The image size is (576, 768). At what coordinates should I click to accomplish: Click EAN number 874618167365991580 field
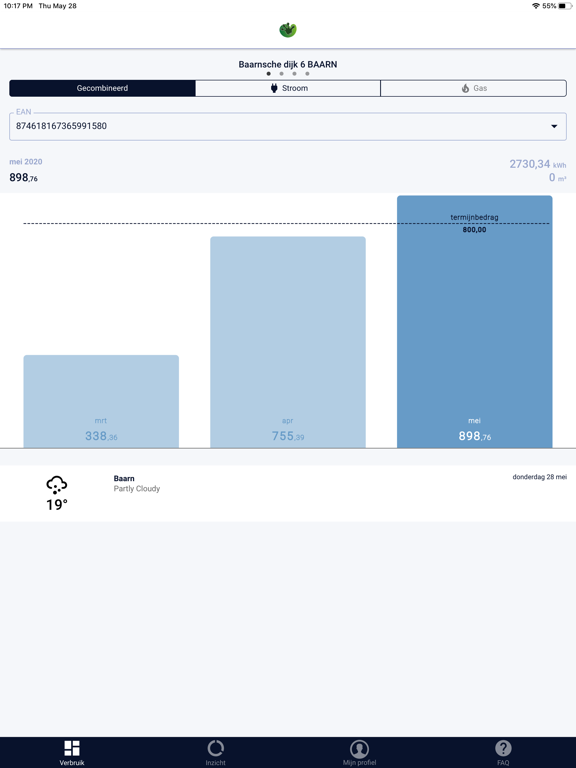click(288, 126)
